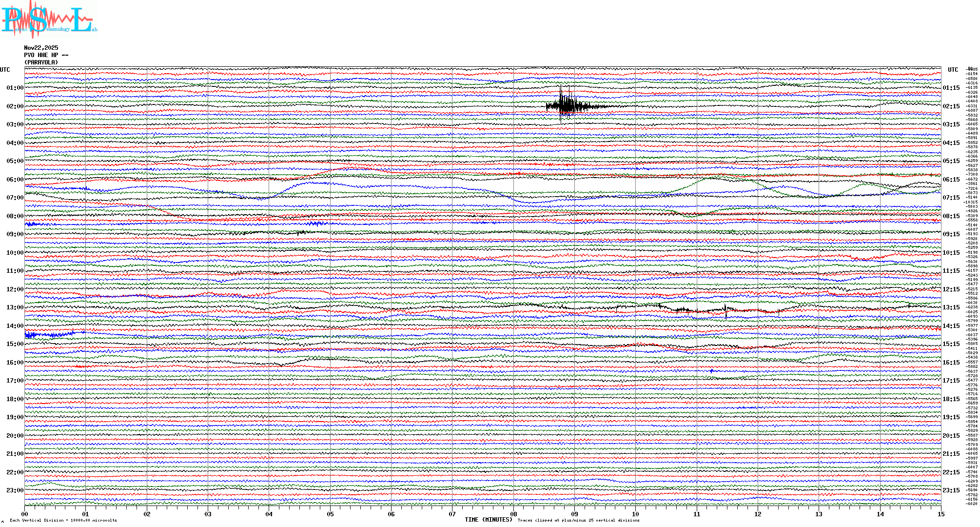980x527 pixels.
Task: Click the (PARAVOLA) station name text
Action: click(41, 62)
